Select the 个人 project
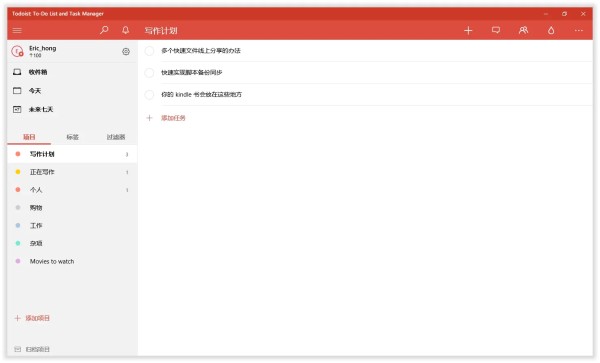This screenshot has height=363, width=600. 72,190
